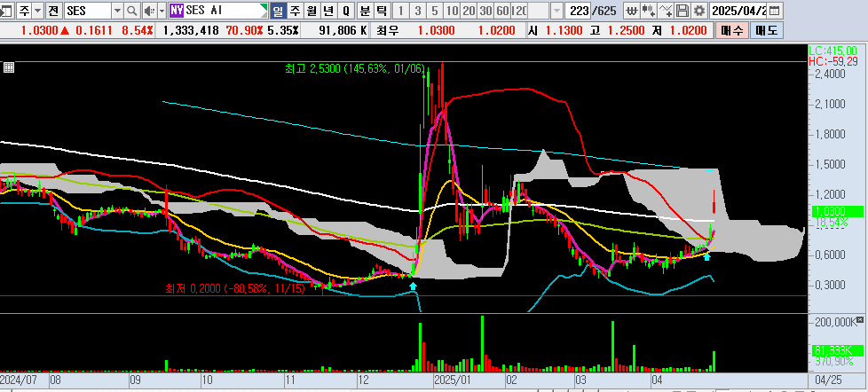Click the panel layout icon at toolbar start
Screen dimensions: 868x392
pos(7,10)
